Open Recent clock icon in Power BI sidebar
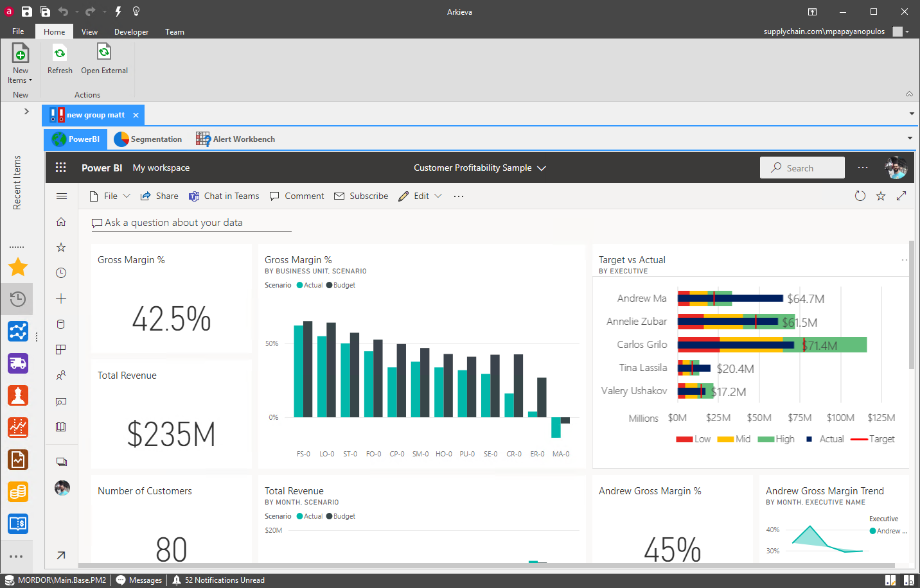This screenshot has width=920, height=588. (x=61, y=273)
